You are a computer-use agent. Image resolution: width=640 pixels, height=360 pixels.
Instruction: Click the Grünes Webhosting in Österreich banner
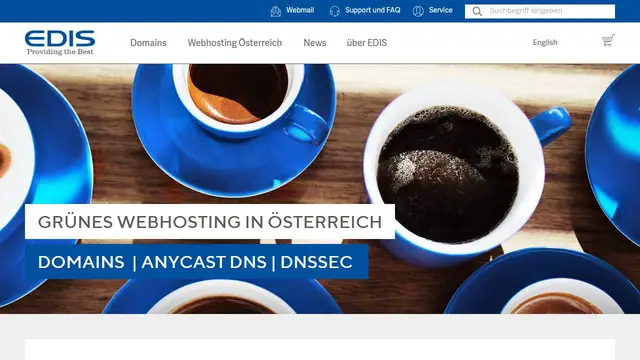pos(210,222)
